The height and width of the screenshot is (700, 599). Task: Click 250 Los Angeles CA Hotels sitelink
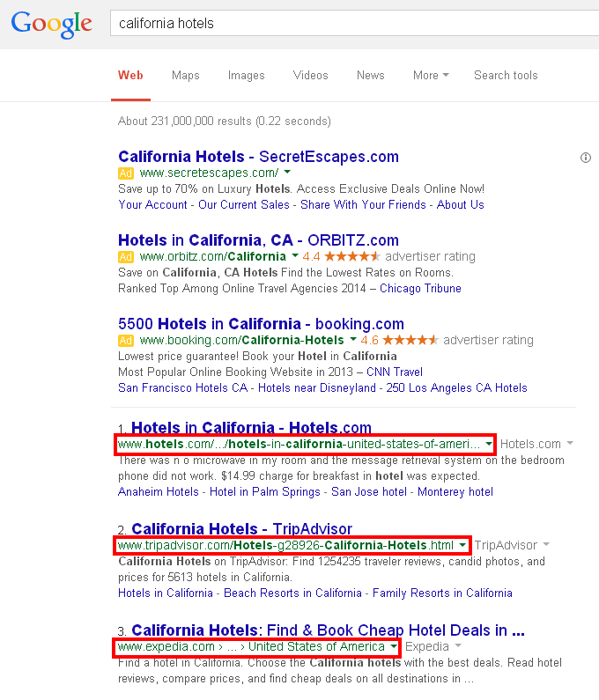click(x=456, y=388)
